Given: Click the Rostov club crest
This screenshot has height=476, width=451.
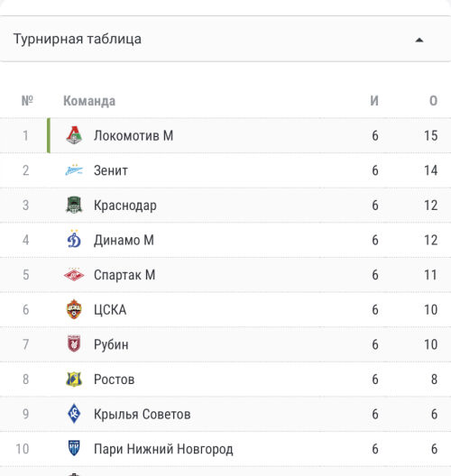Looking at the screenshot, I should (74, 380).
